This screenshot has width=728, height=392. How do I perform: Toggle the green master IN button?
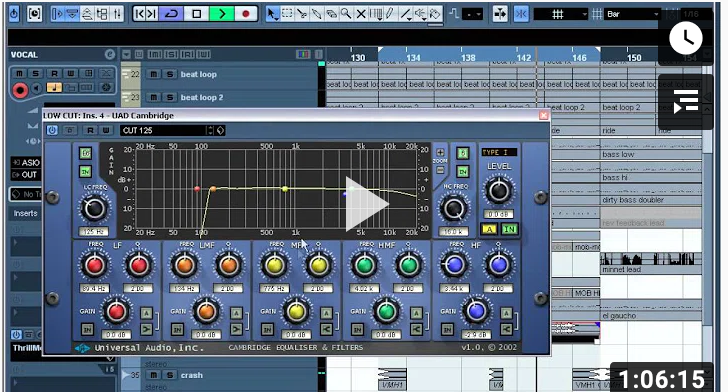point(509,229)
